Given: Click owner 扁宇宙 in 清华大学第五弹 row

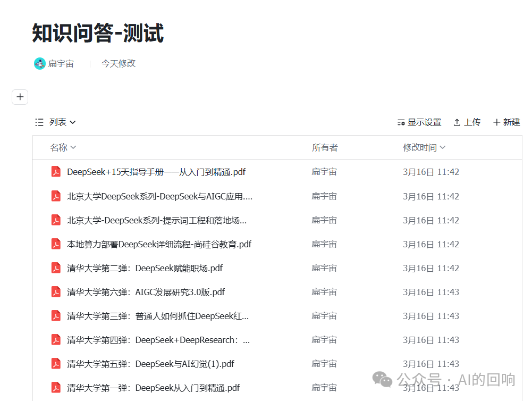Looking at the screenshot, I should 324,364.
